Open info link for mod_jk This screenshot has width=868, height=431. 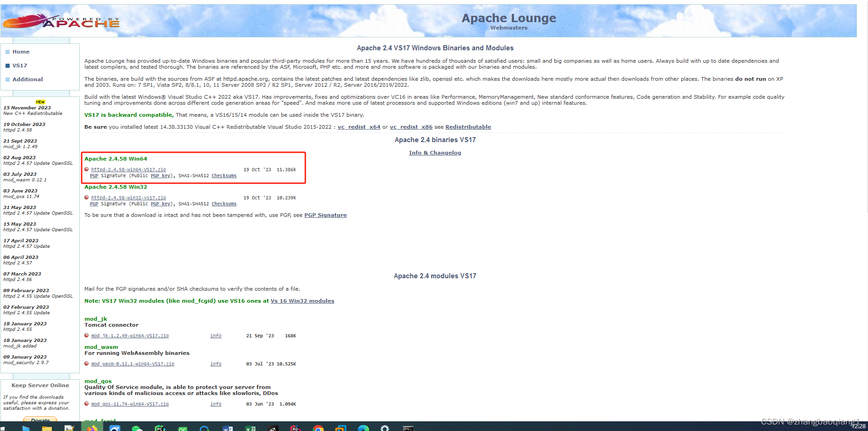click(216, 336)
